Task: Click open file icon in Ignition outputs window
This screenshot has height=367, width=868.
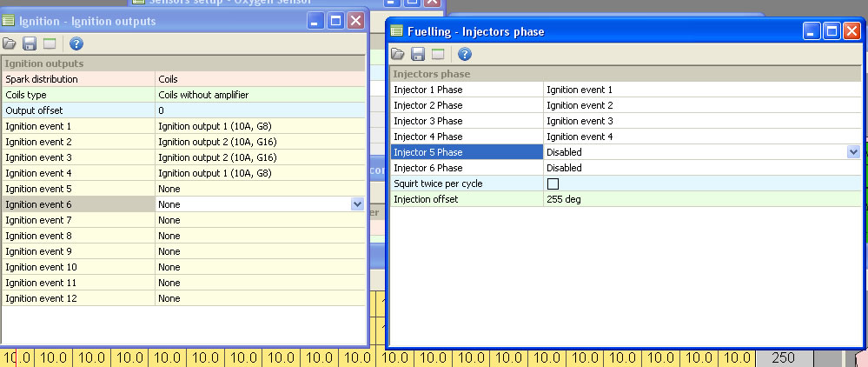Action: point(10,43)
